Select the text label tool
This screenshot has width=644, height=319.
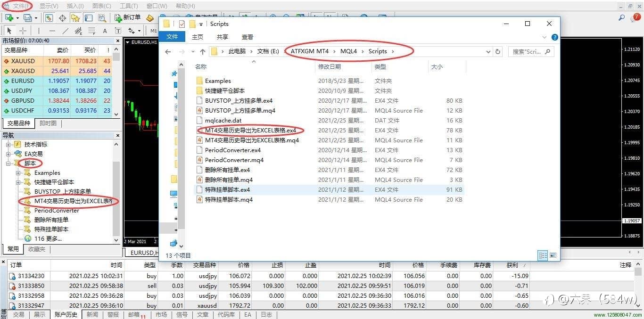(118, 31)
